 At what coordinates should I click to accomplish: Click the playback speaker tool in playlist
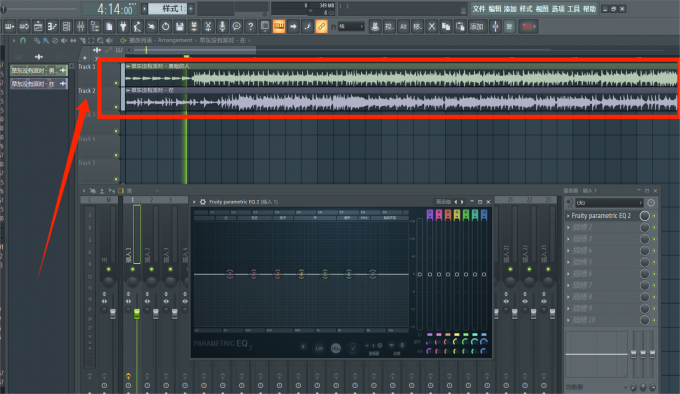pyautogui.click(x=109, y=40)
